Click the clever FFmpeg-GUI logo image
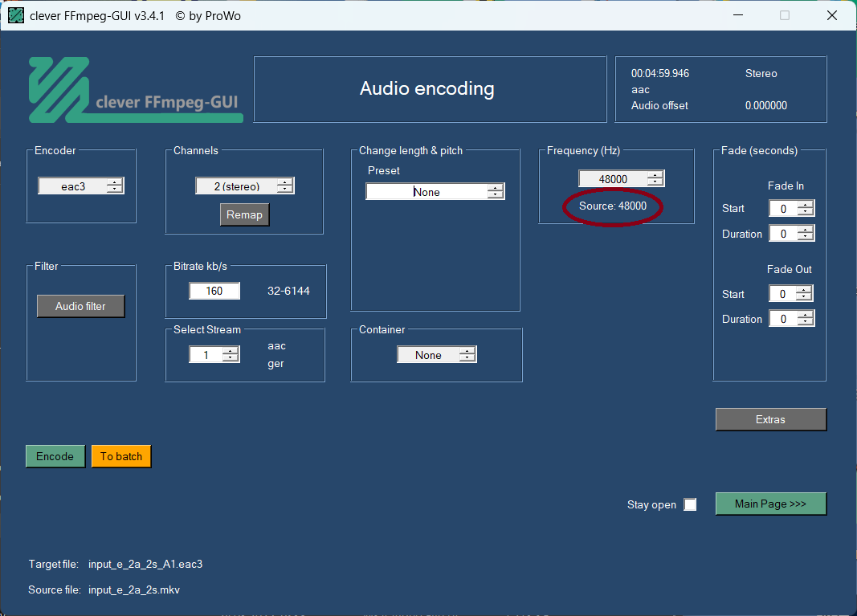Screen dimensions: 857x616 (136, 90)
